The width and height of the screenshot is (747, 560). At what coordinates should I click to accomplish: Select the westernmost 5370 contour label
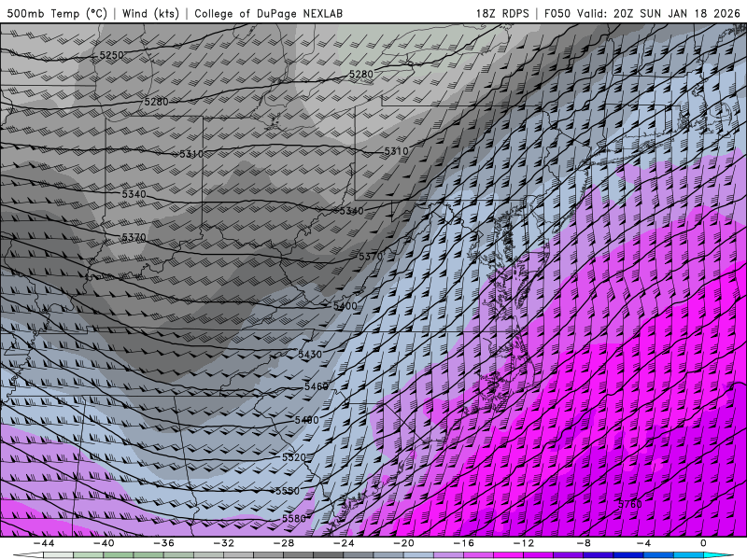pos(134,237)
